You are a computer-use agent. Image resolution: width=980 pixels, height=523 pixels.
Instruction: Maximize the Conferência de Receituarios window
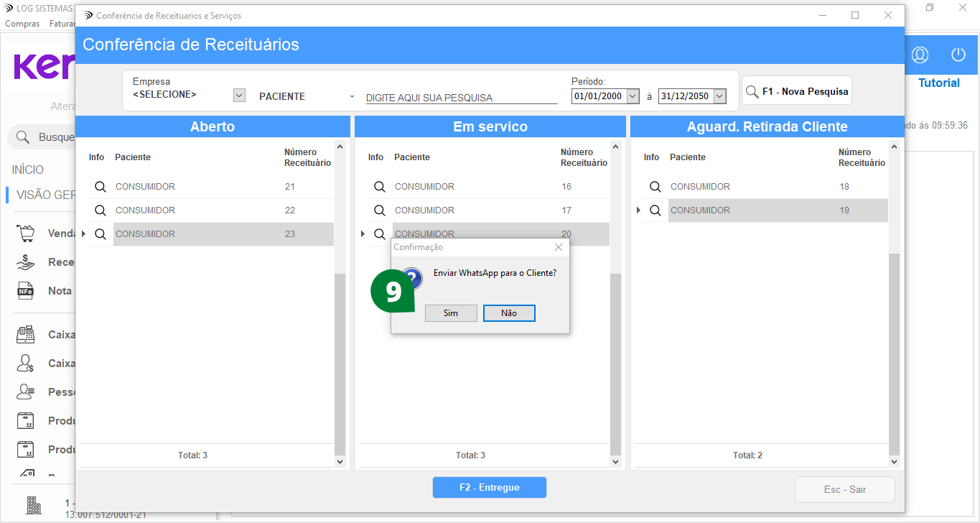coord(855,15)
